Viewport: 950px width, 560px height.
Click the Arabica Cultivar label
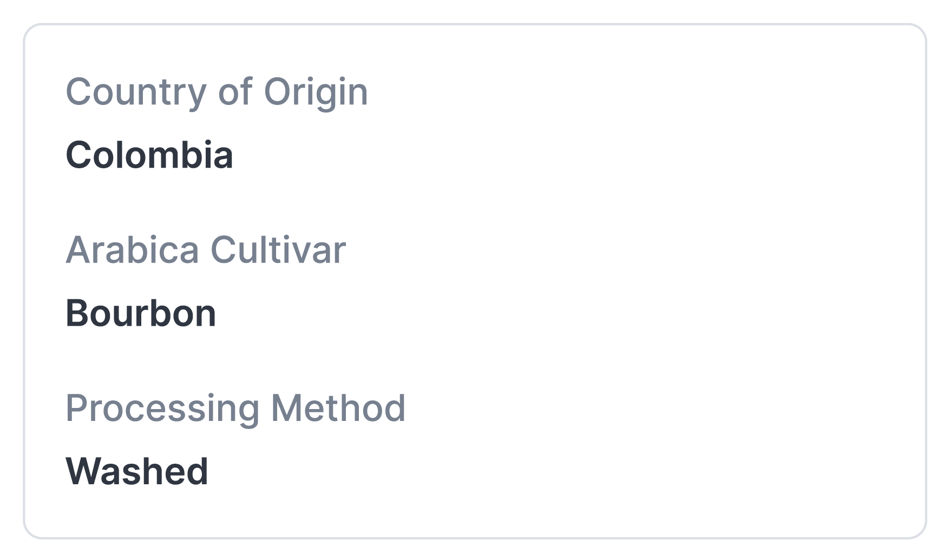click(206, 250)
